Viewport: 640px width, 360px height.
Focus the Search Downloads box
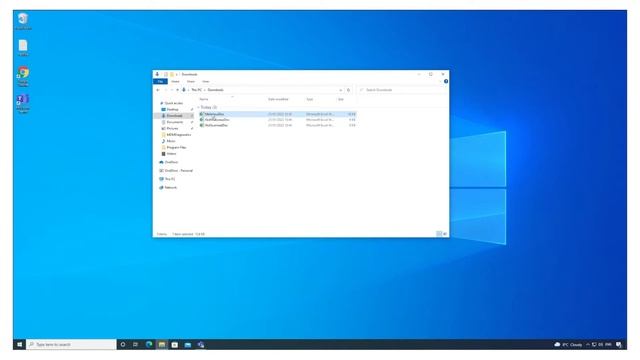tap(402, 90)
